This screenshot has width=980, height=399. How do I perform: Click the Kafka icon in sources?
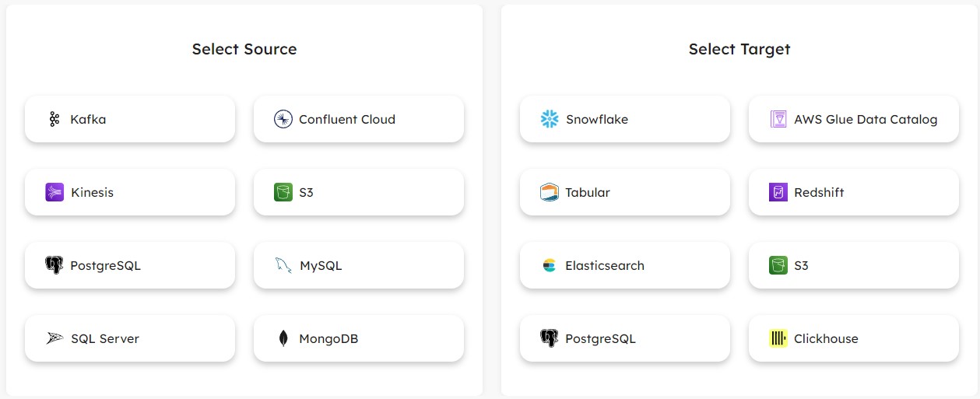[54, 120]
